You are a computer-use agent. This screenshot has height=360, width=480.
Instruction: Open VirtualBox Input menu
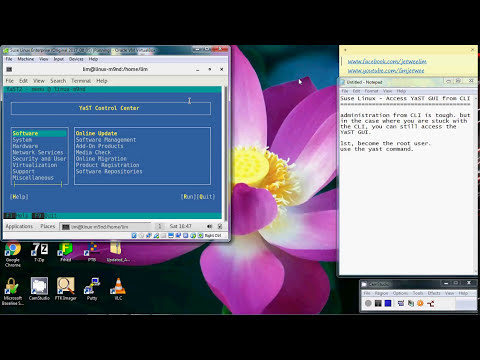tap(59, 59)
